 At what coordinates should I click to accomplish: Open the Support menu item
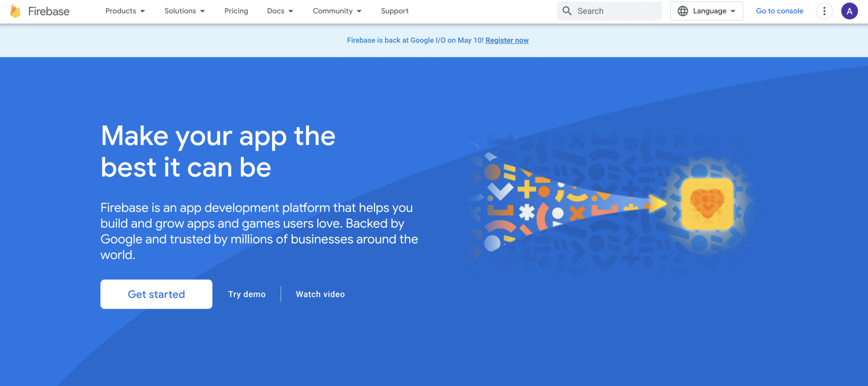(395, 11)
